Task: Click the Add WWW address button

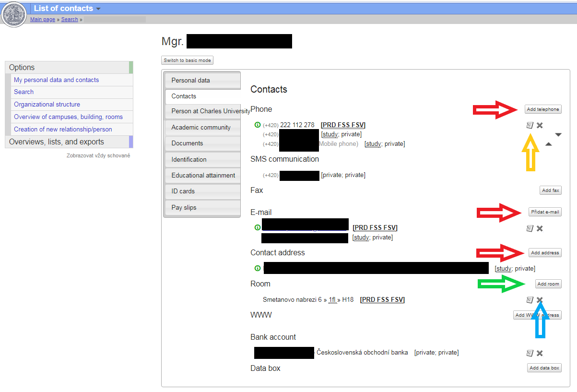Action: click(x=537, y=315)
